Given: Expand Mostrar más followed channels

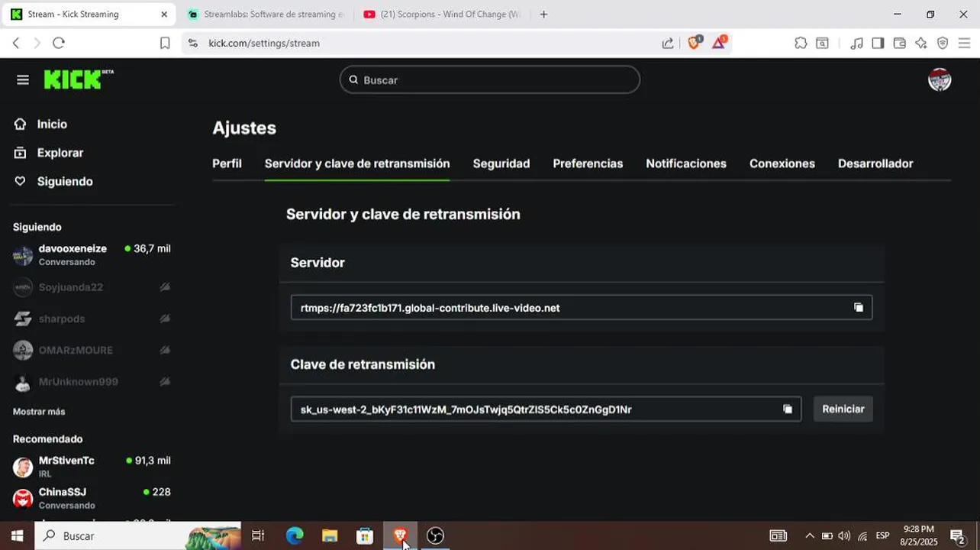Looking at the screenshot, I should 39,412.
